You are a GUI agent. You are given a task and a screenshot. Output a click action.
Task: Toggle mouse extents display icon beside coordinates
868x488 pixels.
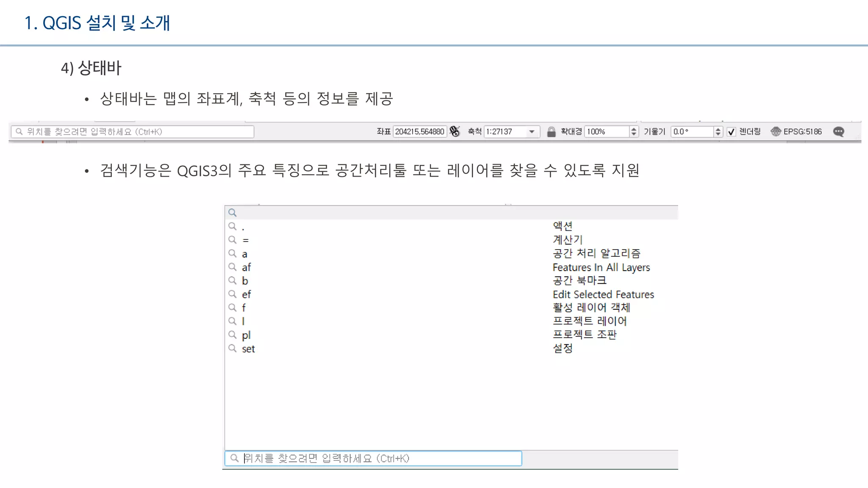[455, 131]
